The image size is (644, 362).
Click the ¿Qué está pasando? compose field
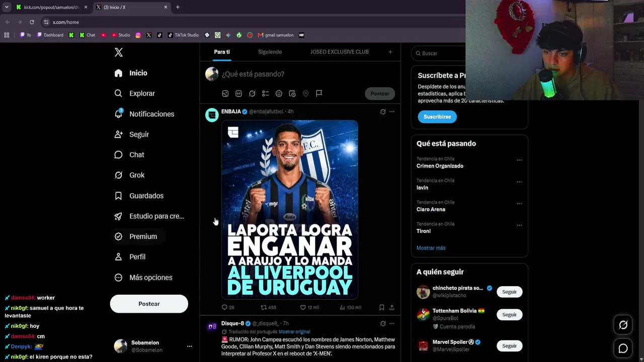click(253, 74)
